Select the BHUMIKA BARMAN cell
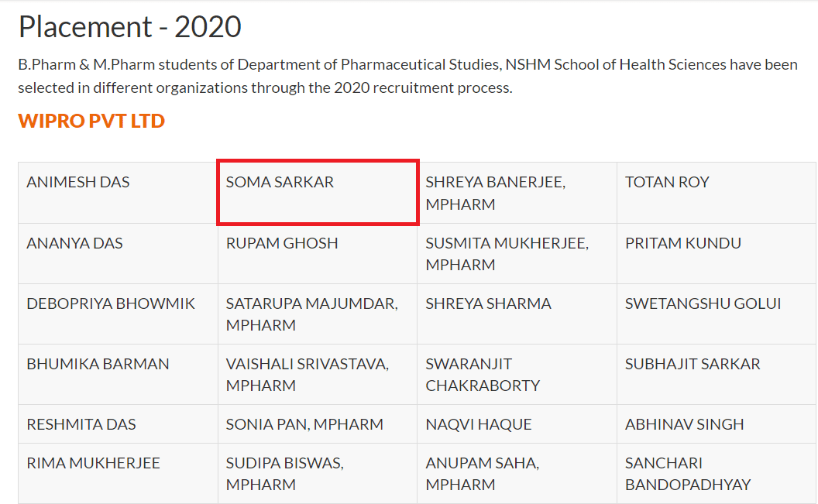Screen dimensions: 818x504 (118, 374)
